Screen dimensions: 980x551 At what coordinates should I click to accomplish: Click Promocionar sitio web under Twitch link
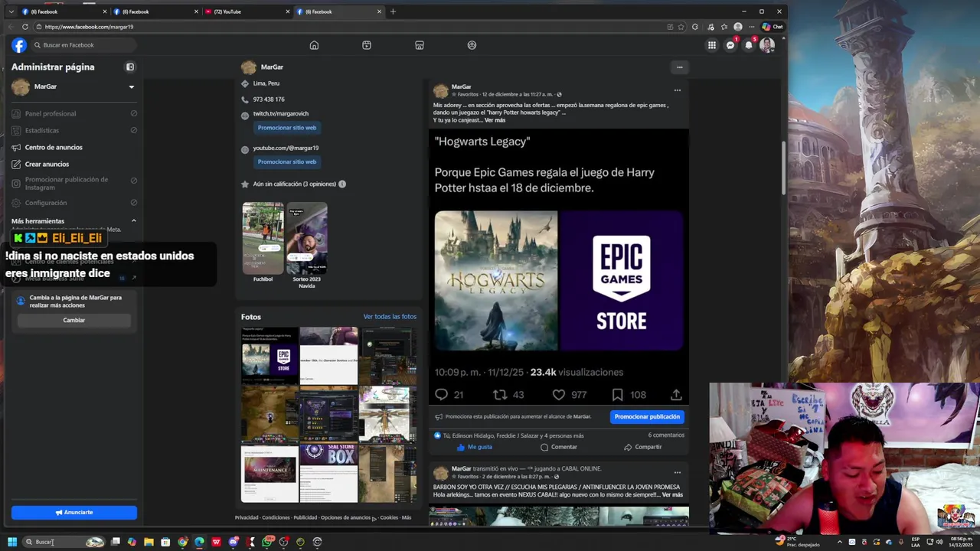point(287,128)
